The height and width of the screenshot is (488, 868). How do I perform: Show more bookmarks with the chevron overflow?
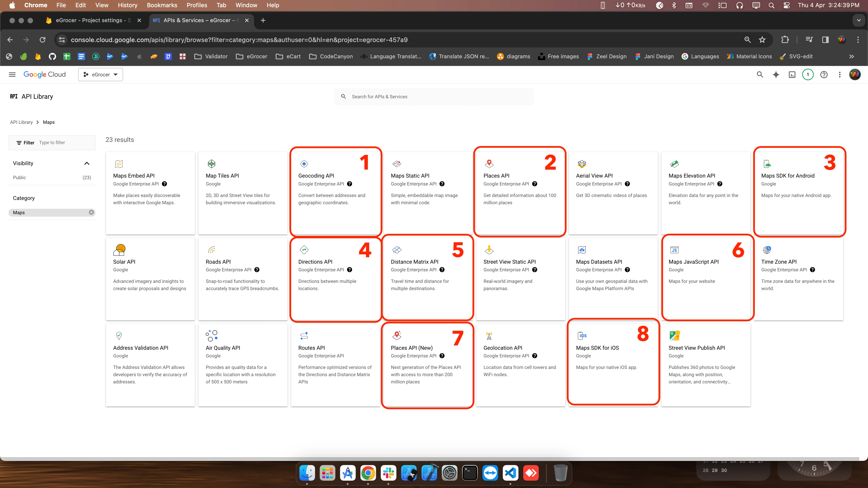(851, 56)
